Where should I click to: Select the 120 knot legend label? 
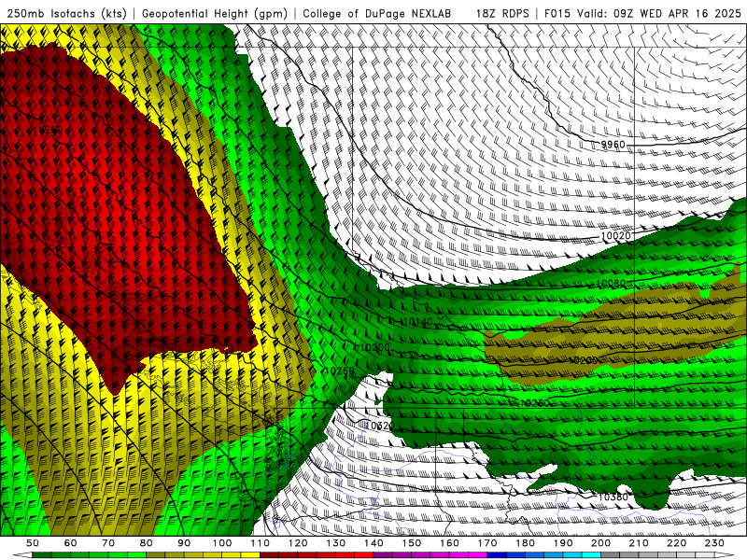[298, 543]
